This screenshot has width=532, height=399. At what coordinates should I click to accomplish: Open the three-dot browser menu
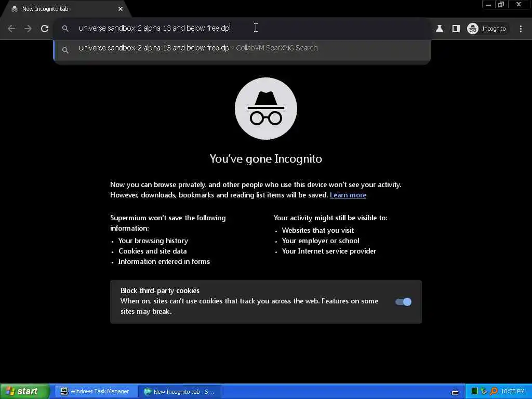pyautogui.click(x=521, y=29)
